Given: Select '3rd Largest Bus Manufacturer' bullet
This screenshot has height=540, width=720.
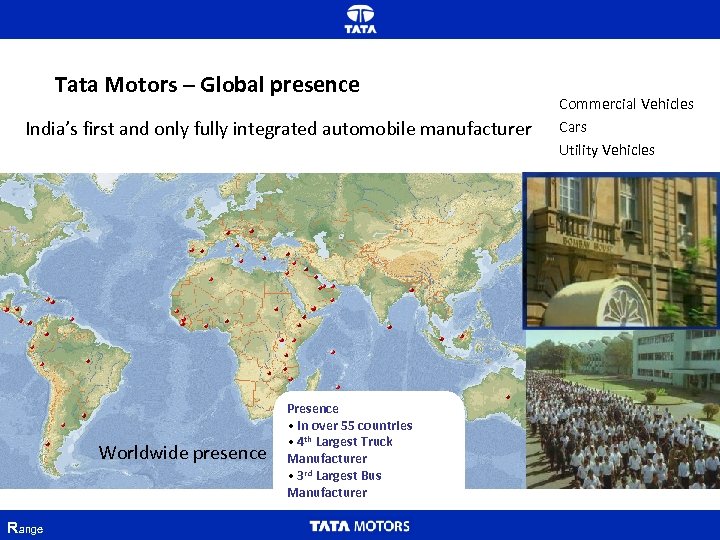Looking at the screenshot, I should coord(335,484).
